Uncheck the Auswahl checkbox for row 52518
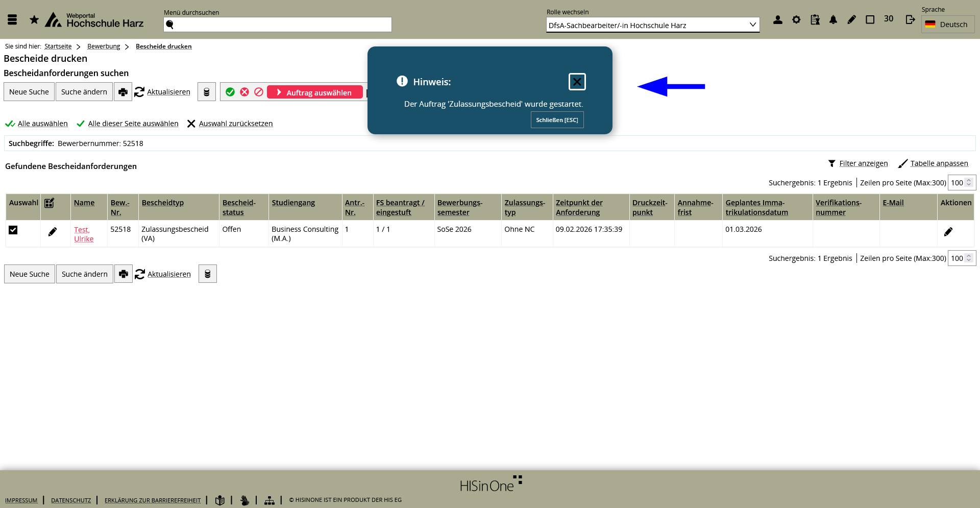 coord(13,230)
